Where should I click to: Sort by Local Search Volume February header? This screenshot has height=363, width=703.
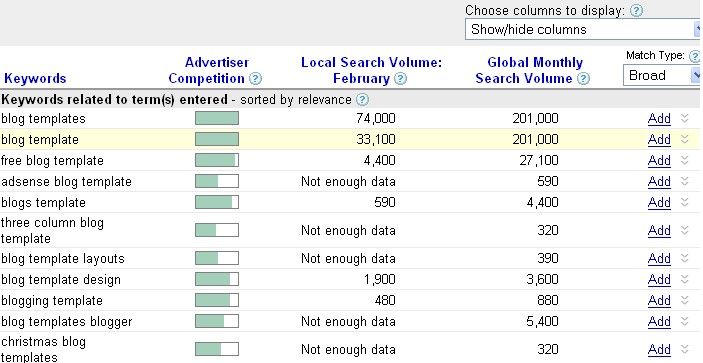[371, 71]
